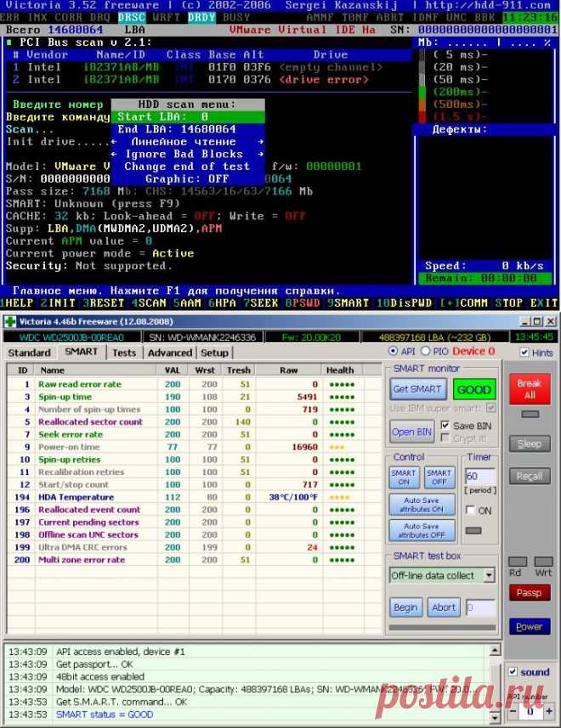Decrease API number with minus stepper

[513, 711]
